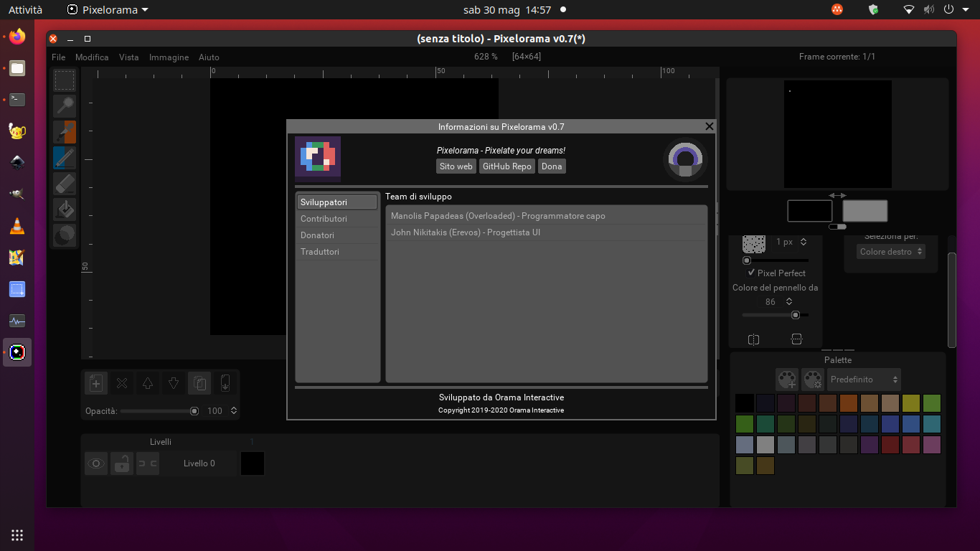This screenshot has width=980, height=551.
Task: Open the File menu
Action: (59, 57)
